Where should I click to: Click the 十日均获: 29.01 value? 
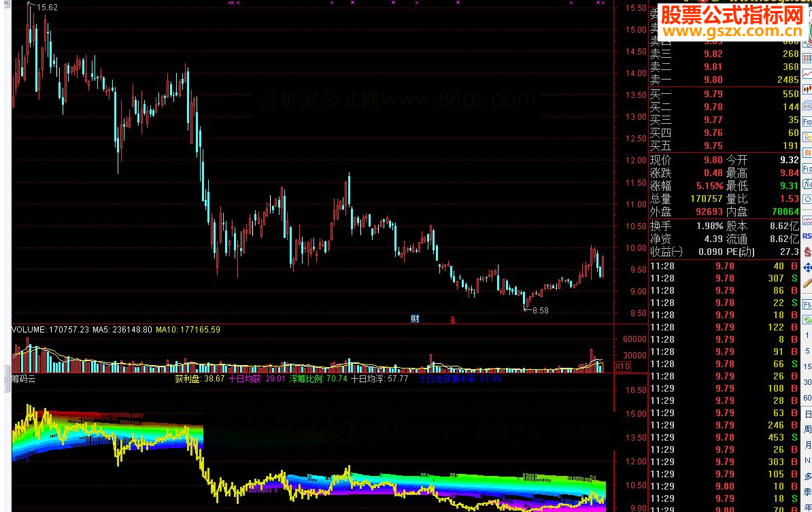pyautogui.click(x=257, y=379)
